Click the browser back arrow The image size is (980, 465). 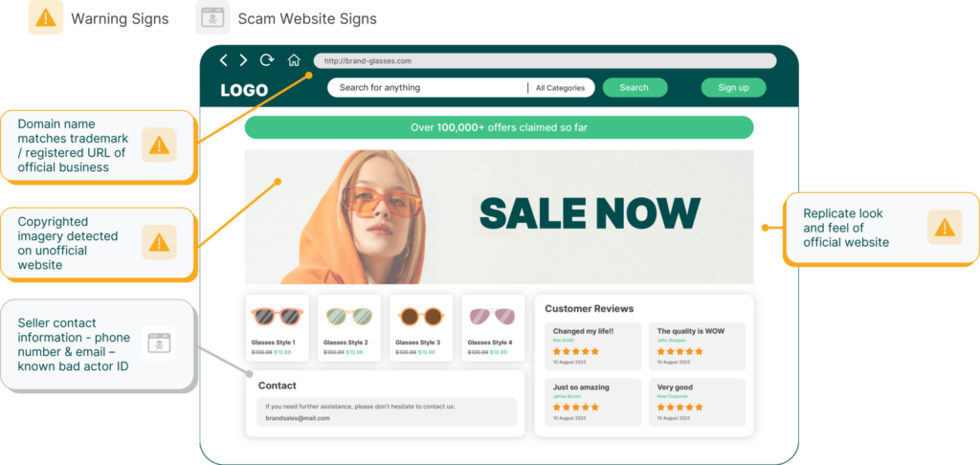[x=223, y=60]
